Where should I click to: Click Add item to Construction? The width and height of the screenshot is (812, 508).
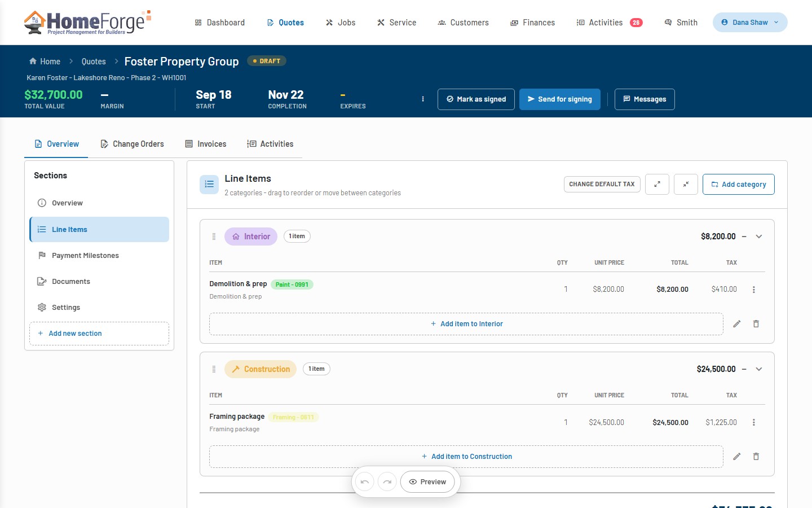(466, 457)
